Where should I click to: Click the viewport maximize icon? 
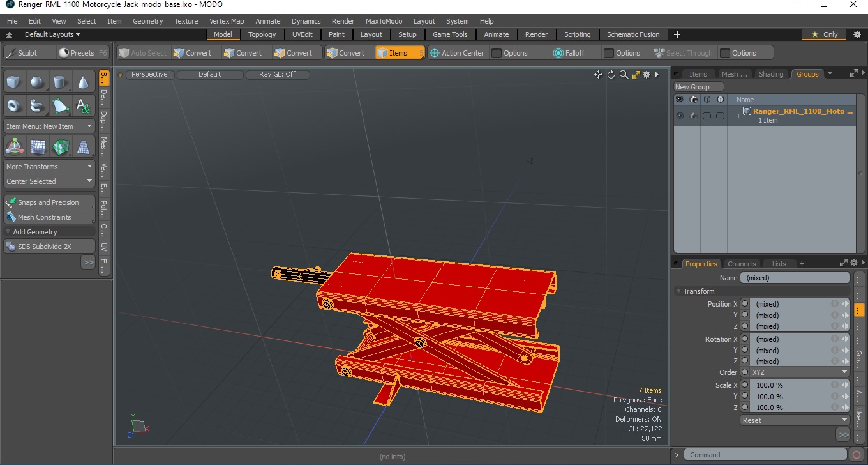tap(636, 75)
